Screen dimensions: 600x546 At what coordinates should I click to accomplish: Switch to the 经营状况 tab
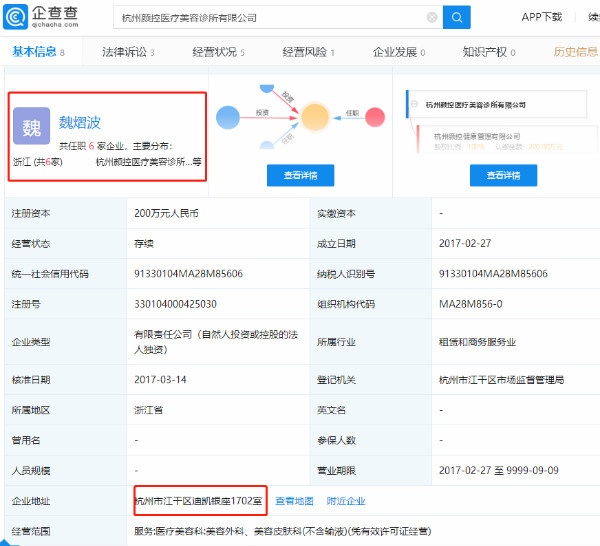[x=218, y=52]
